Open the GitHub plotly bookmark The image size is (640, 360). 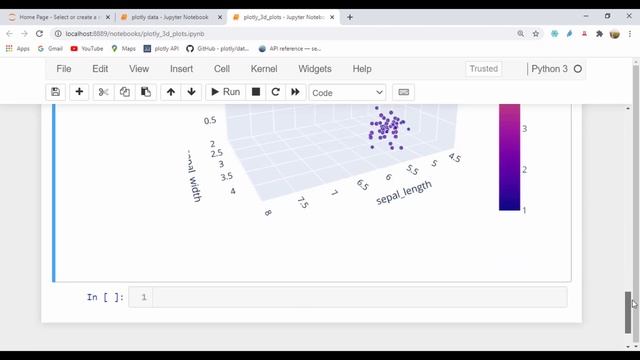point(218,49)
